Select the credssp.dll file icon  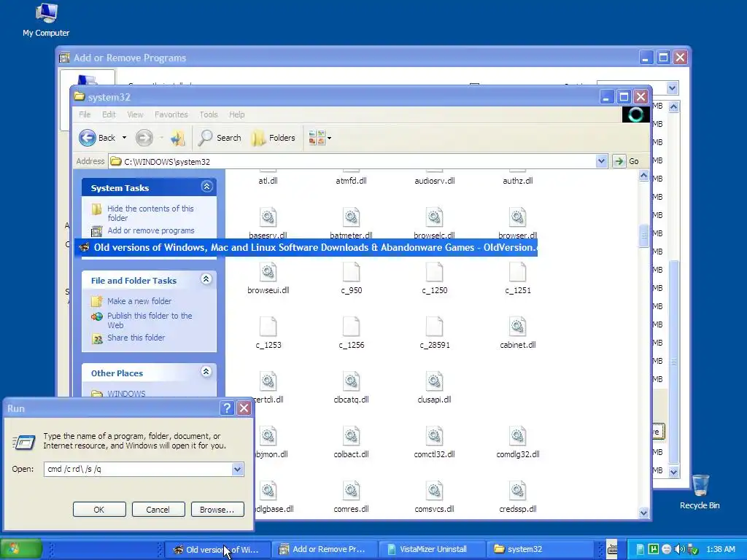coord(517,491)
